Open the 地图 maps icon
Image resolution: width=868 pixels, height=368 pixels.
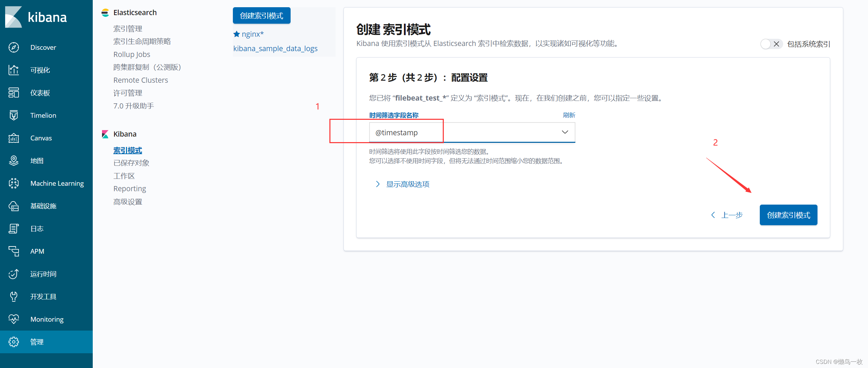tap(14, 161)
